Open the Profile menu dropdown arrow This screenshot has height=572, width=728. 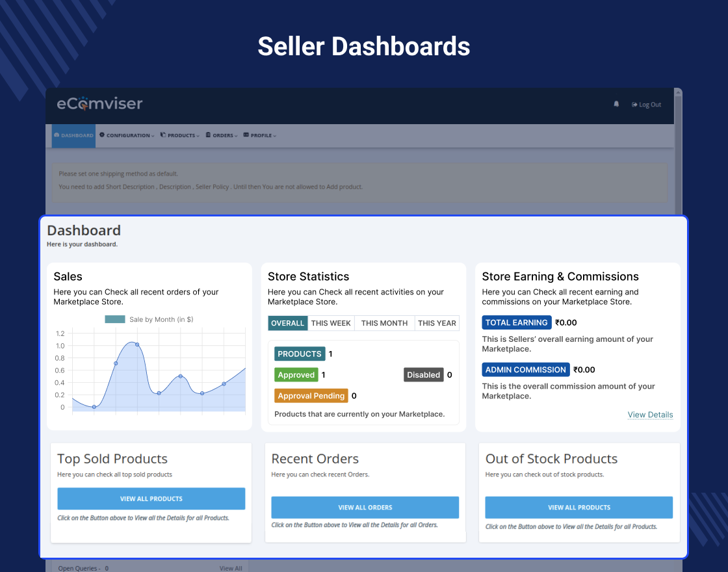point(274,136)
